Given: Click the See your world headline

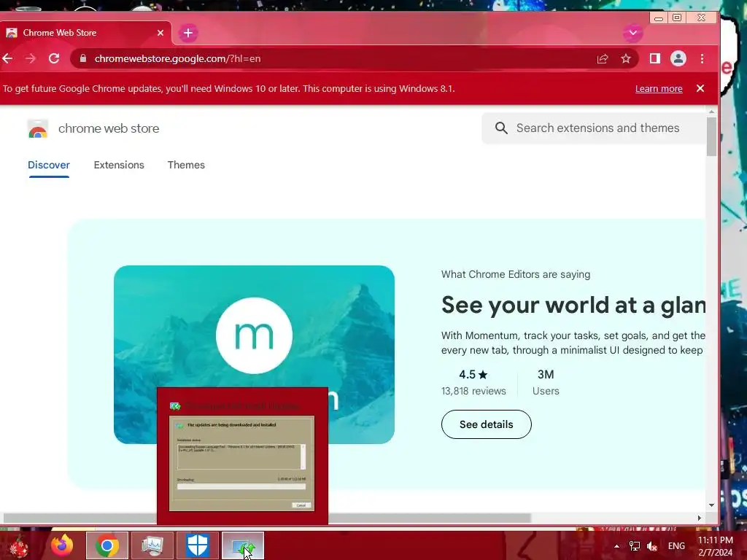Looking at the screenshot, I should [573, 306].
